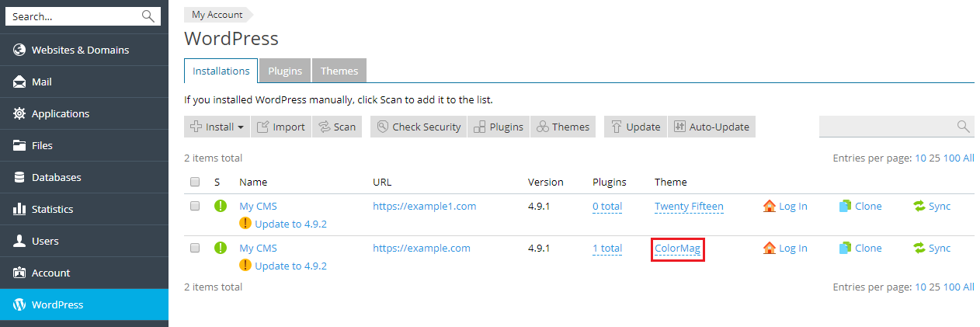Image resolution: width=980 pixels, height=327 pixels.
Task: Check the box for the example.com installation
Action: coord(195,248)
